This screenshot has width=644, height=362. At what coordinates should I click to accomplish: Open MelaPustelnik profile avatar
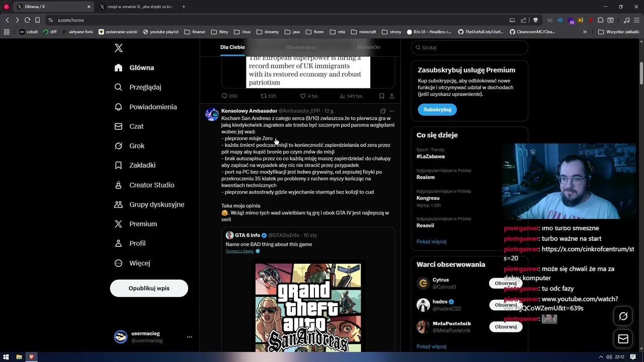[x=423, y=327]
